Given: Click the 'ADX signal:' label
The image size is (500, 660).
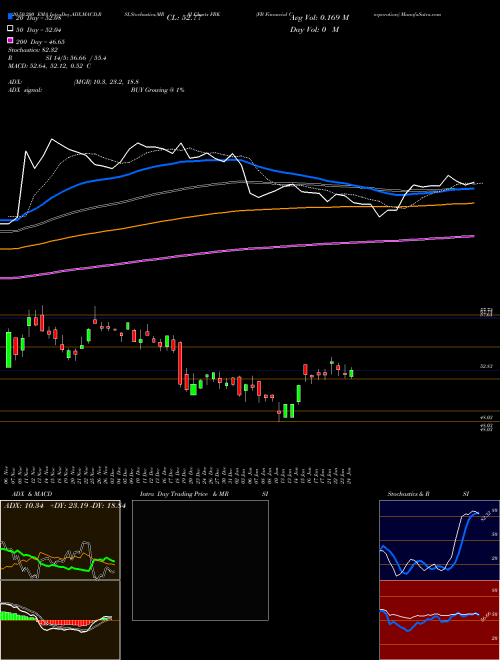Looking at the screenshot, I should pyautogui.click(x=24, y=90).
